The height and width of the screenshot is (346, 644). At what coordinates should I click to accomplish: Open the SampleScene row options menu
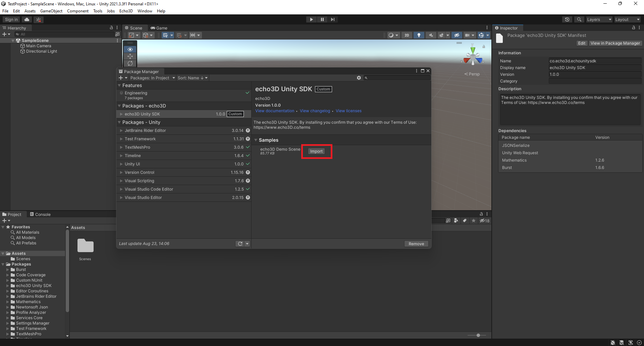click(117, 41)
